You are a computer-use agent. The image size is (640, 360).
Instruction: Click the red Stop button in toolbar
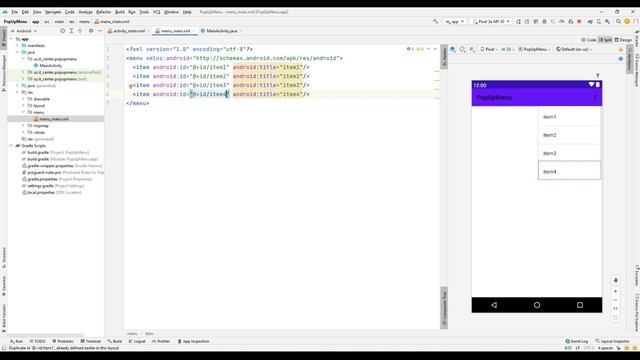(579, 21)
